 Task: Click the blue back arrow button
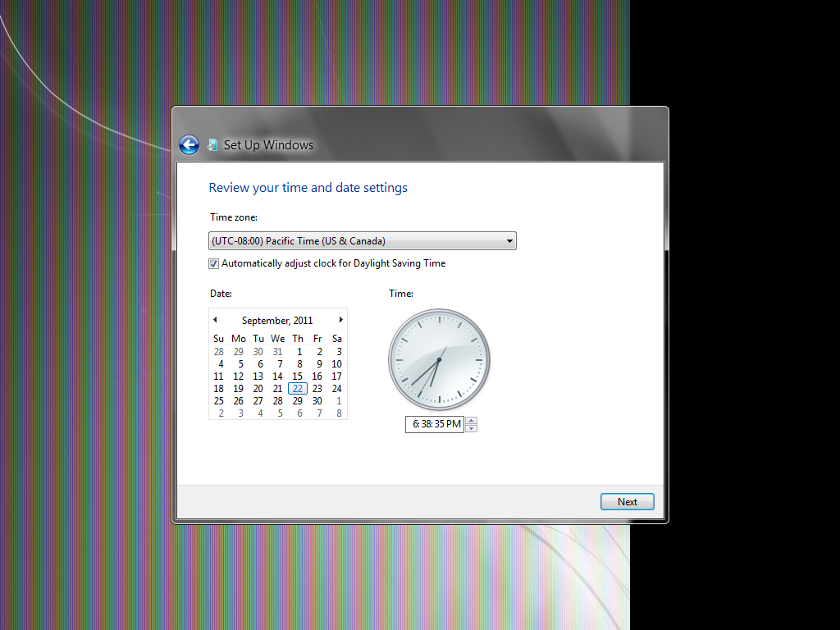[189, 144]
